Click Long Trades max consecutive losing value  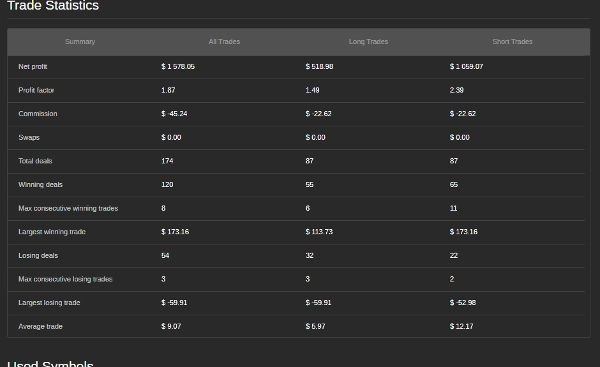308,279
